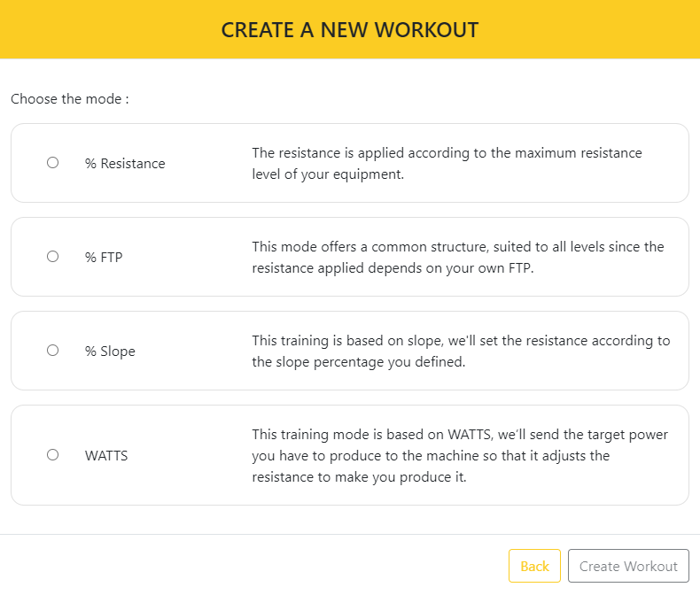Click the slope percentage description text

[x=461, y=351]
